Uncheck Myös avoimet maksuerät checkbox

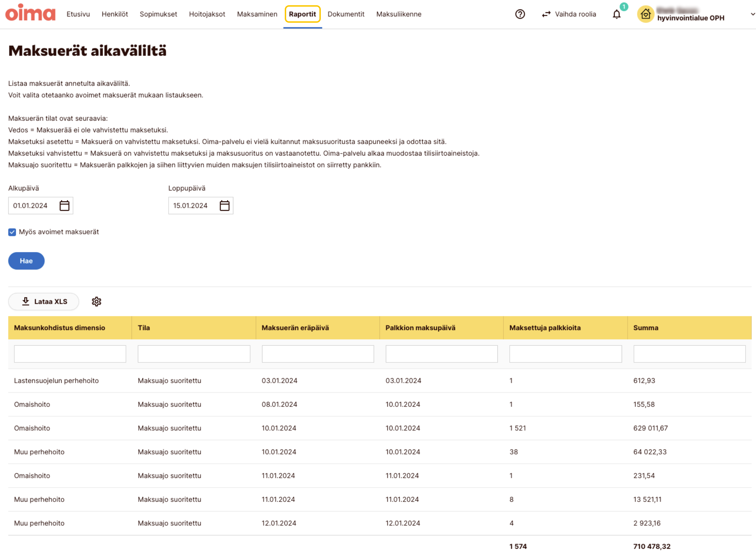click(x=12, y=232)
